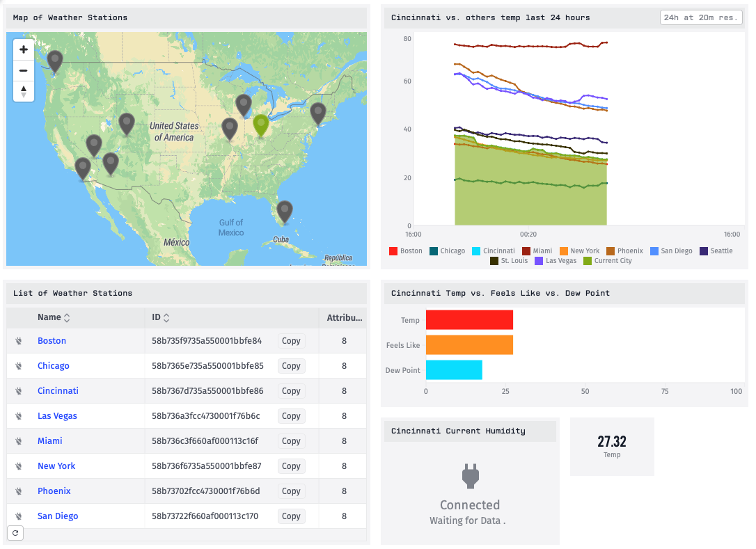The image size is (756, 549).
Task: Open the Miami station link
Action: (x=49, y=441)
